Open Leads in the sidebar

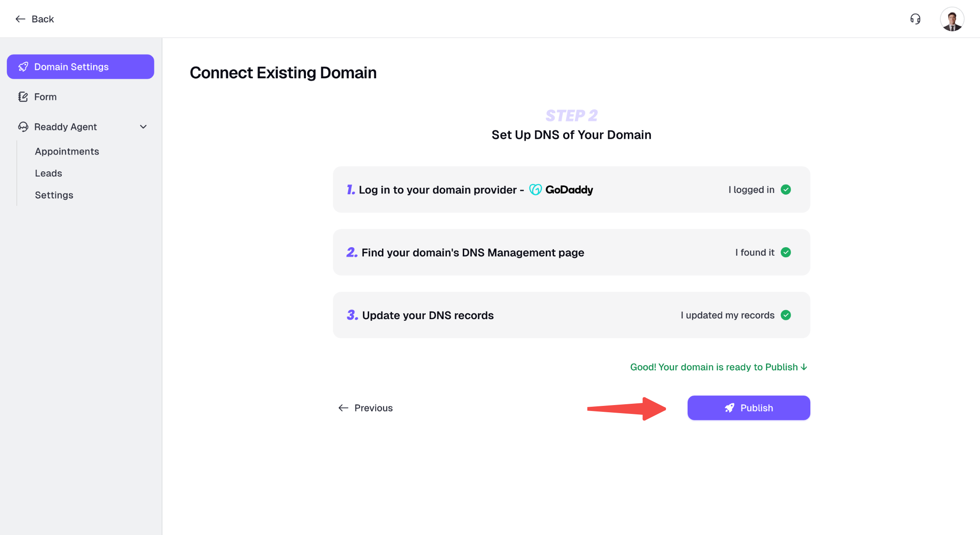coord(48,174)
